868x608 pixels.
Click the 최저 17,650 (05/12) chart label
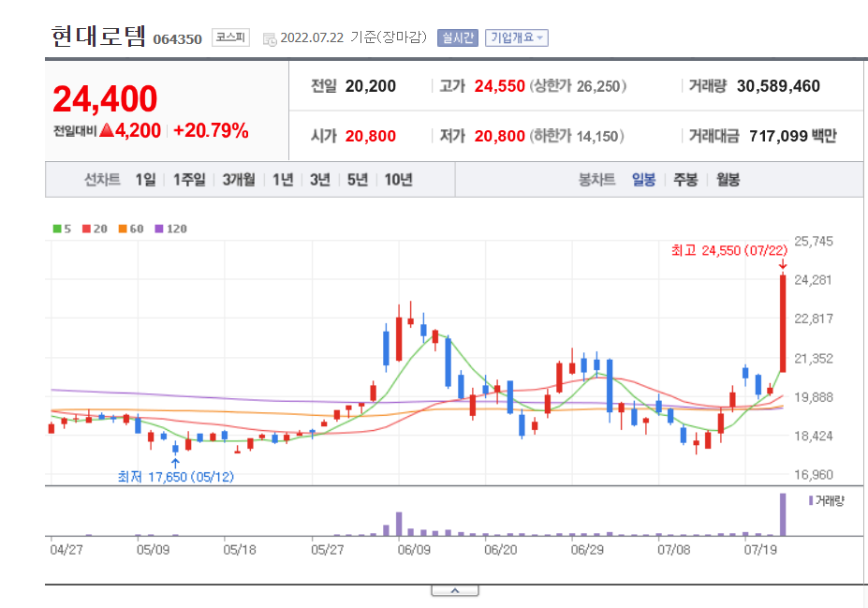coord(175,476)
